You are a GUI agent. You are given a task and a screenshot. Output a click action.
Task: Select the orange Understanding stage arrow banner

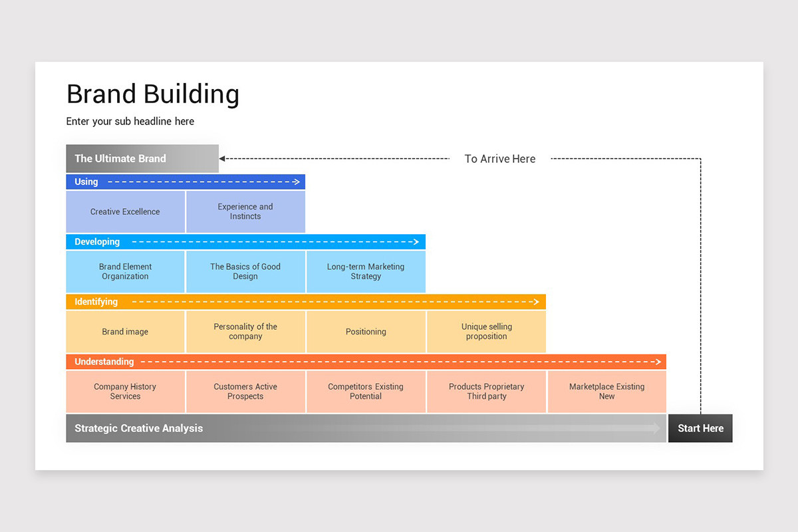click(366, 362)
